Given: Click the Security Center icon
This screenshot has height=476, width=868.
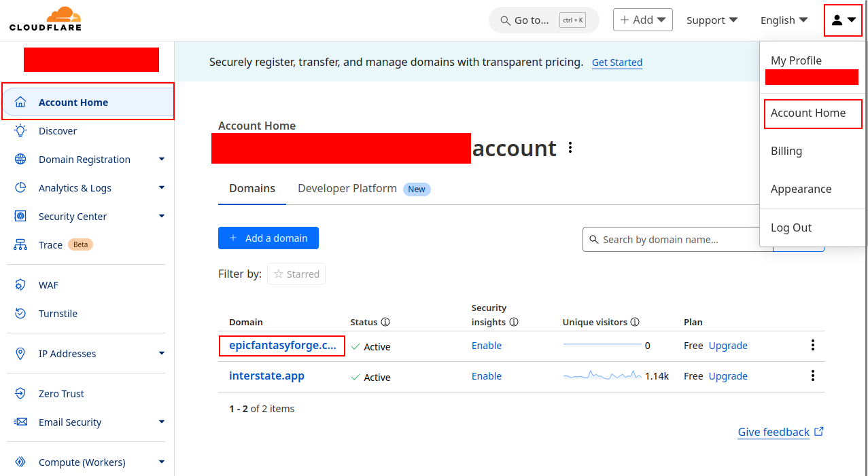Looking at the screenshot, I should (20, 217).
